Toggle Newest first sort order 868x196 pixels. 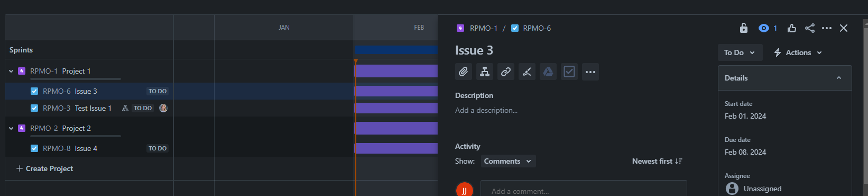point(657,161)
